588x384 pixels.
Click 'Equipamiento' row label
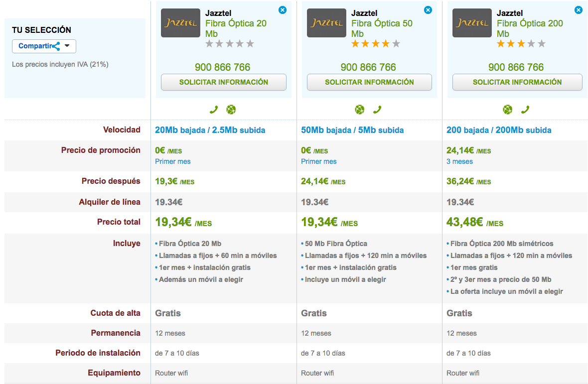pyautogui.click(x=114, y=373)
